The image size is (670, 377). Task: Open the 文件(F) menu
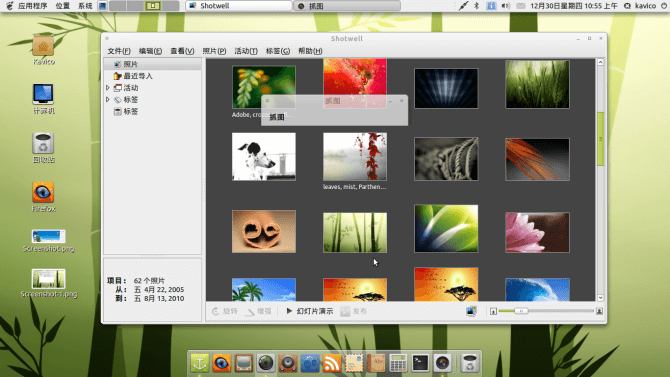(x=119, y=51)
